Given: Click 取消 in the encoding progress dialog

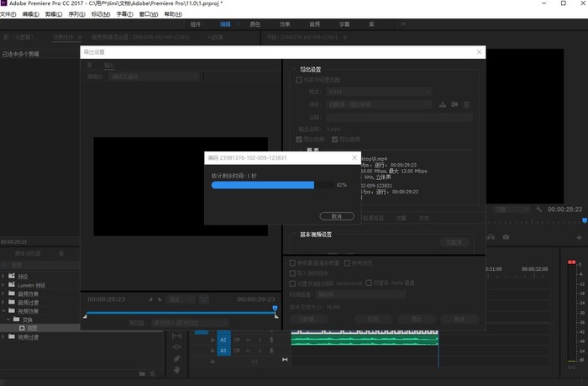Looking at the screenshot, I should pos(336,216).
